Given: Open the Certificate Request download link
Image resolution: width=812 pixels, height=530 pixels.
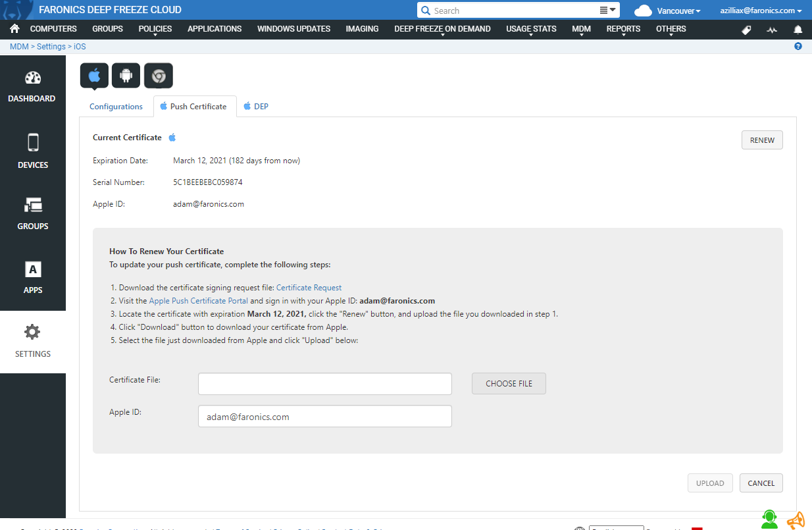Looking at the screenshot, I should pyautogui.click(x=309, y=288).
